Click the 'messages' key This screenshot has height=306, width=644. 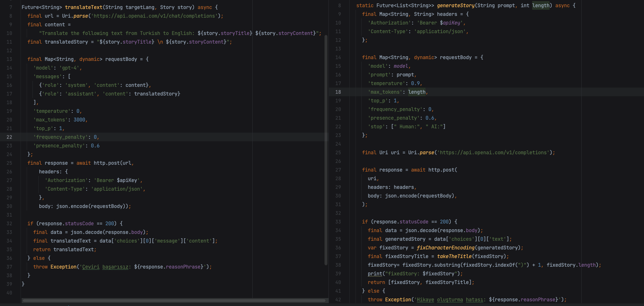click(48, 76)
